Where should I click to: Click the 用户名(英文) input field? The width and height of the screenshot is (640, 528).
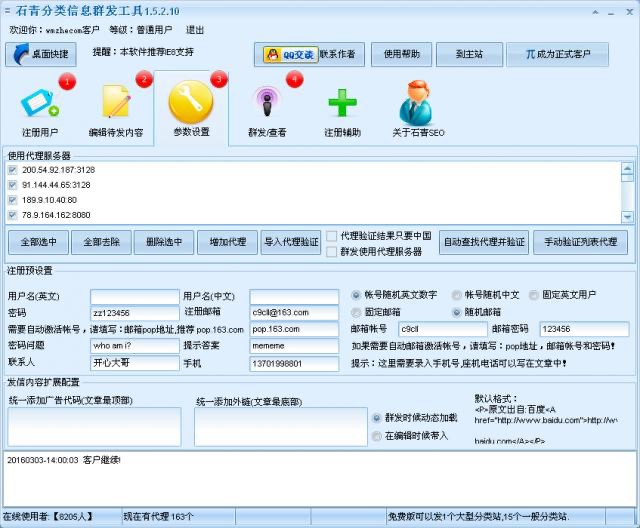pos(135,297)
